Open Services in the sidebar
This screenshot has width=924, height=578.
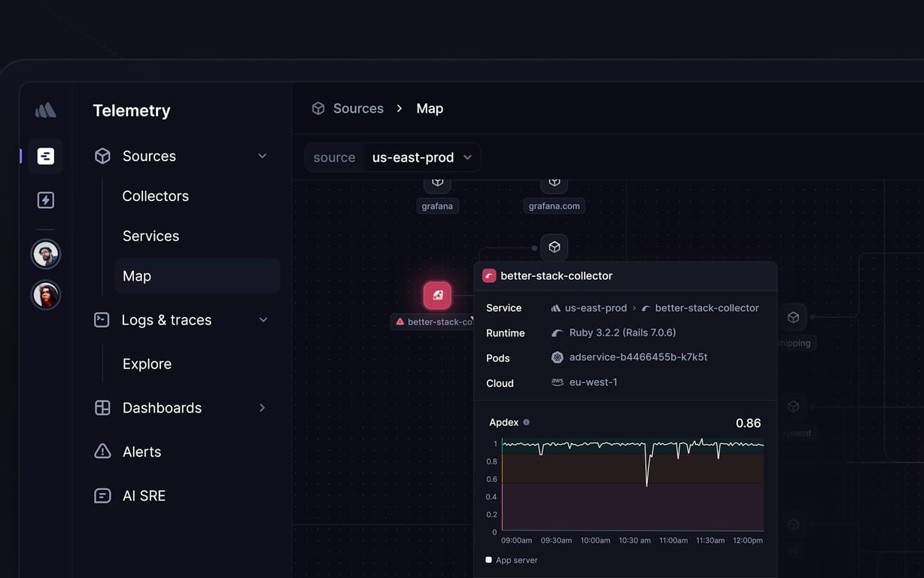151,236
